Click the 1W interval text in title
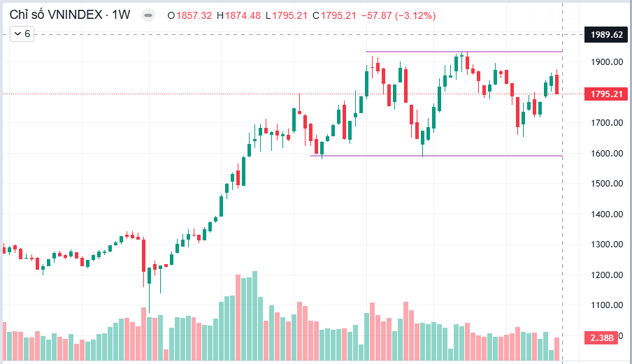 121,15
